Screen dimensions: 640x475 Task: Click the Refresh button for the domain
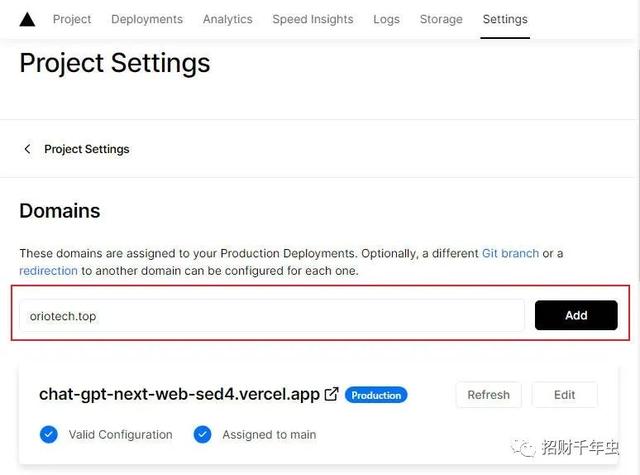tap(488, 395)
